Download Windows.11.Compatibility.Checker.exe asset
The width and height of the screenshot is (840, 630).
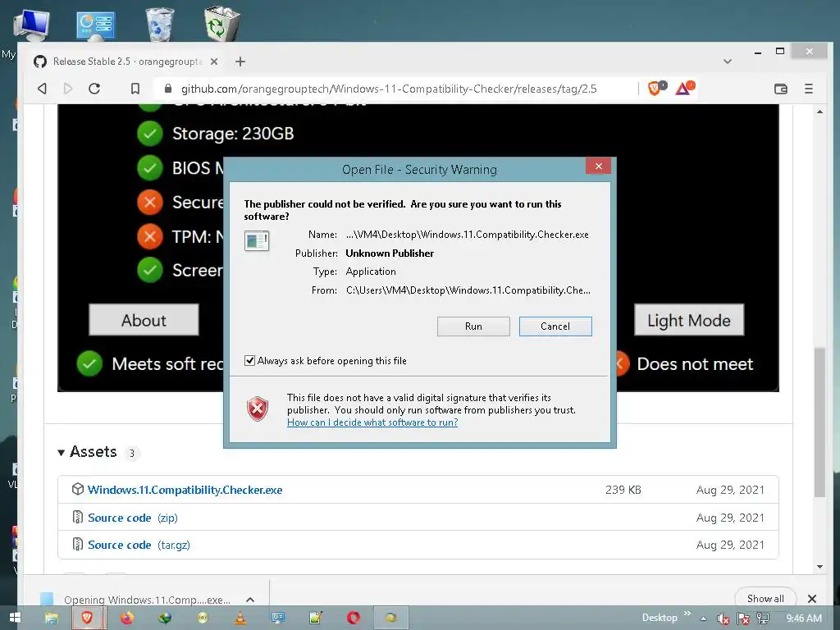coord(185,490)
